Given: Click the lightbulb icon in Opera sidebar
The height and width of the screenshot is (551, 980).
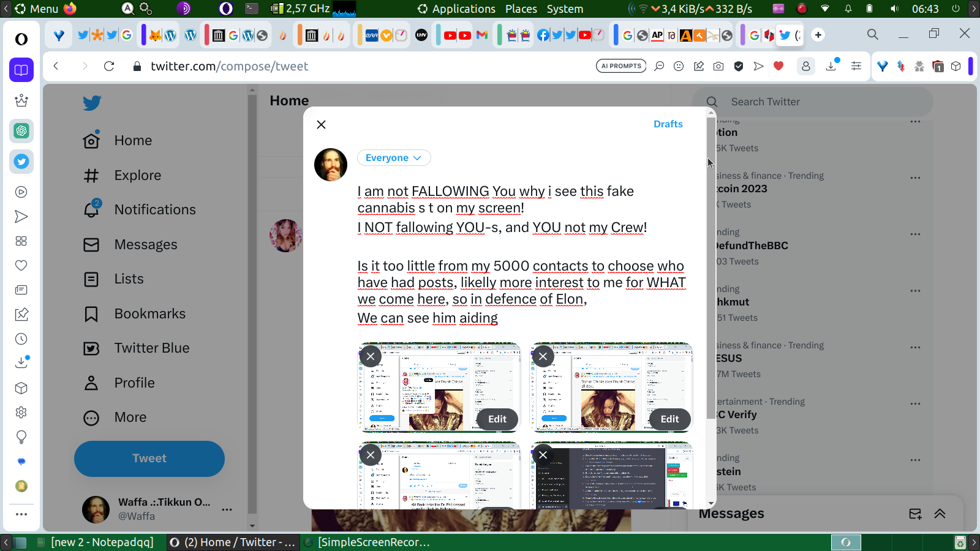Looking at the screenshot, I should [21, 437].
